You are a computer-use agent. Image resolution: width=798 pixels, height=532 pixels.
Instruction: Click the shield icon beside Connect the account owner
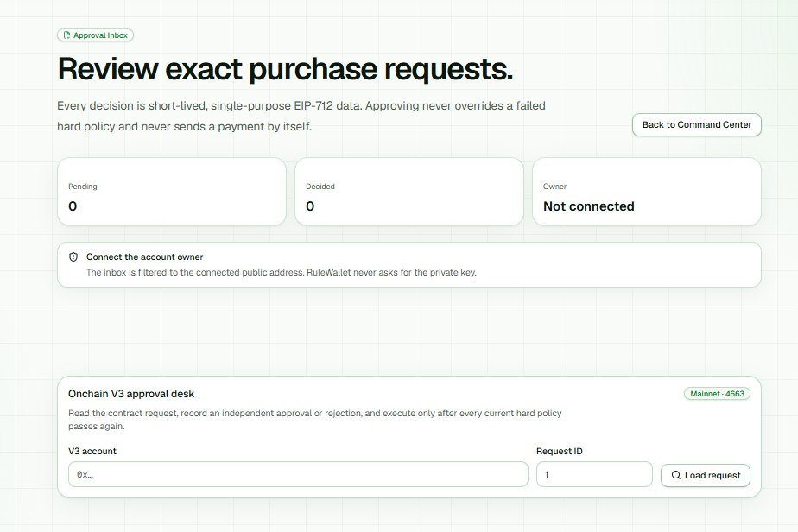coord(73,257)
